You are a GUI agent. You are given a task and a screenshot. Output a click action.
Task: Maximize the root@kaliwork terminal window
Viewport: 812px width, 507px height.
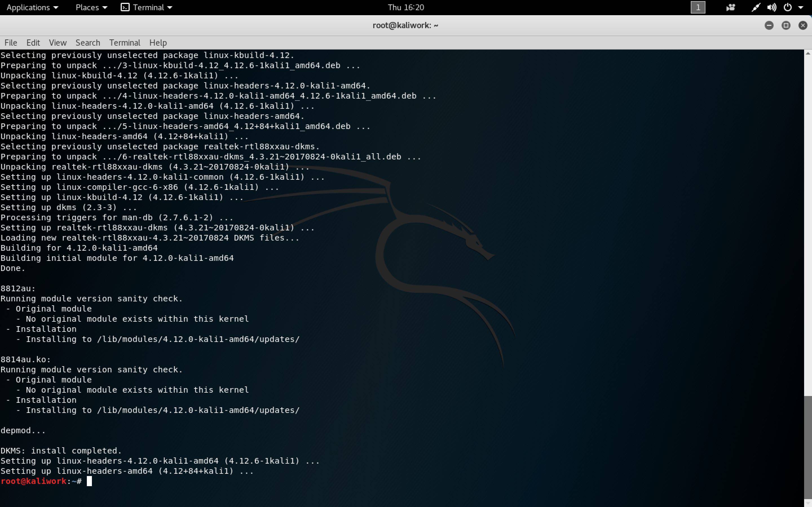(786, 25)
